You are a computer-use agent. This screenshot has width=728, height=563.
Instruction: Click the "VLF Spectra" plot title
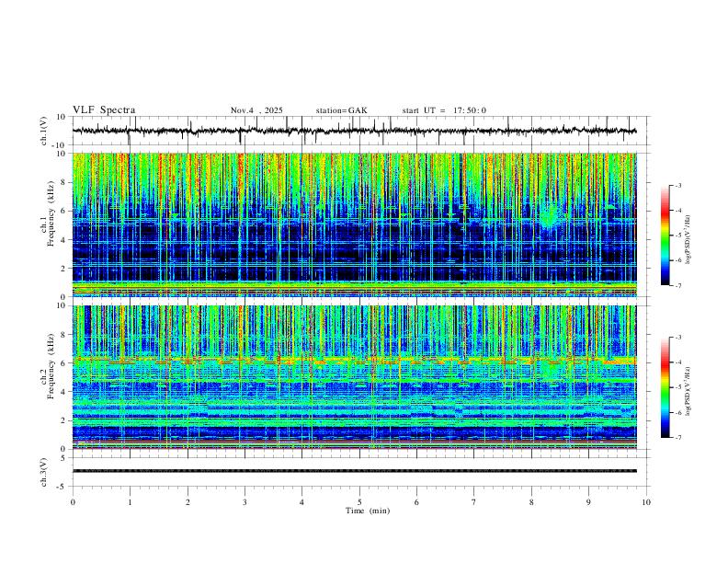coord(104,110)
